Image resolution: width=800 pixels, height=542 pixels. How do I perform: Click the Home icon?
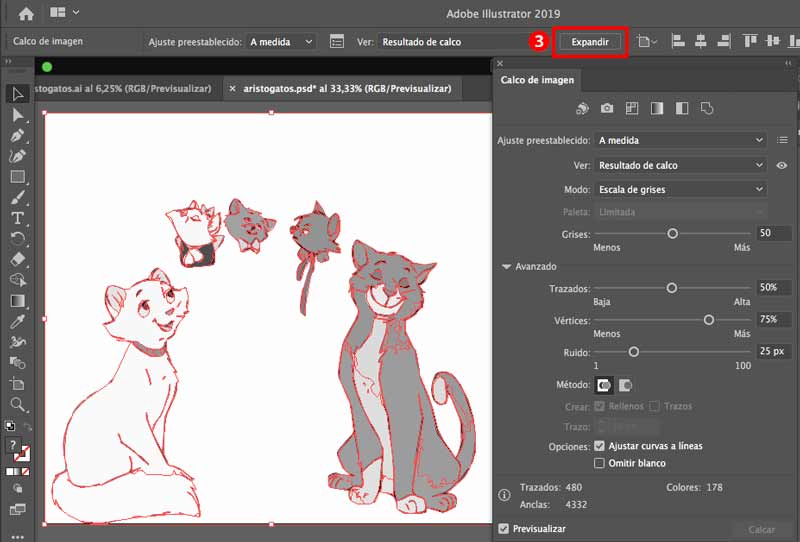coord(26,13)
